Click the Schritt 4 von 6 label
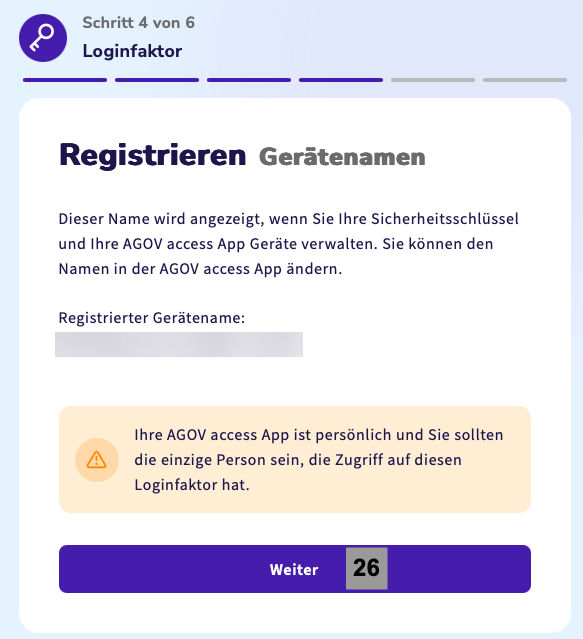The width and height of the screenshot is (583, 639). pyautogui.click(x=139, y=23)
